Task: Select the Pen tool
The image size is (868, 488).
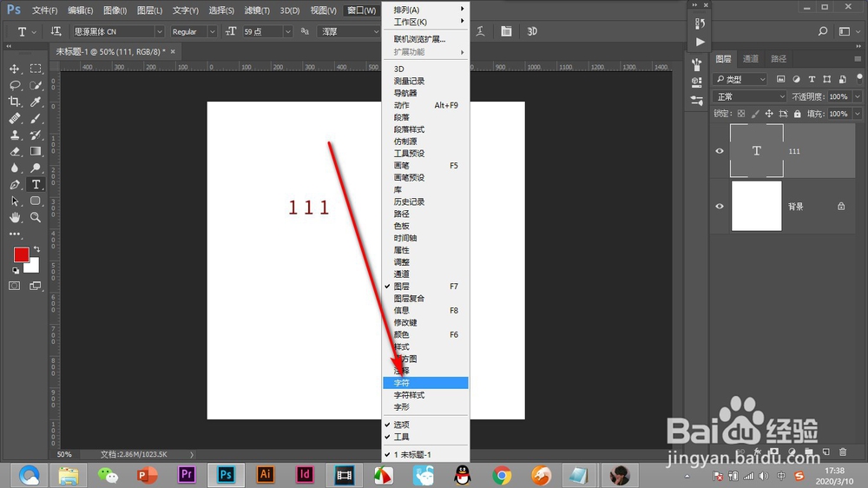Action: point(15,184)
